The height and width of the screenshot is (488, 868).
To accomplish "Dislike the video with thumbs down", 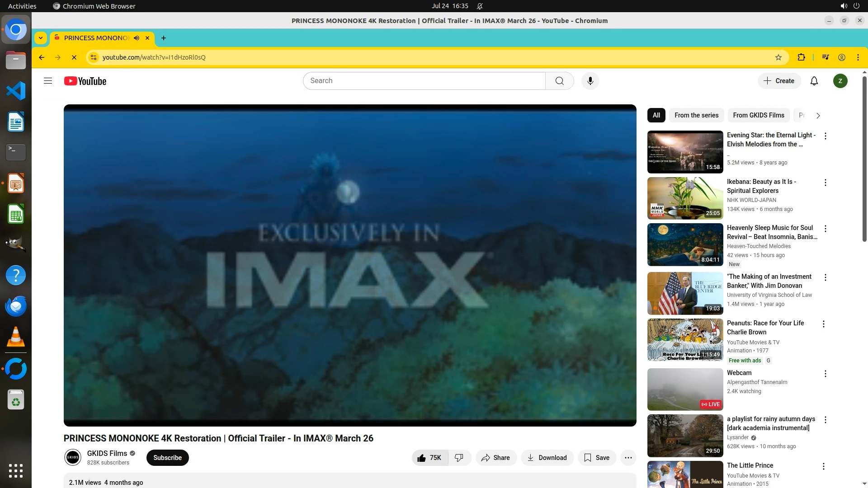I will point(459,458).
